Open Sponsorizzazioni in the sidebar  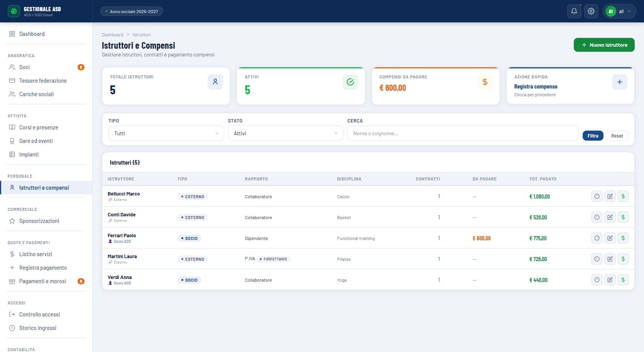(x=46, y=221)
